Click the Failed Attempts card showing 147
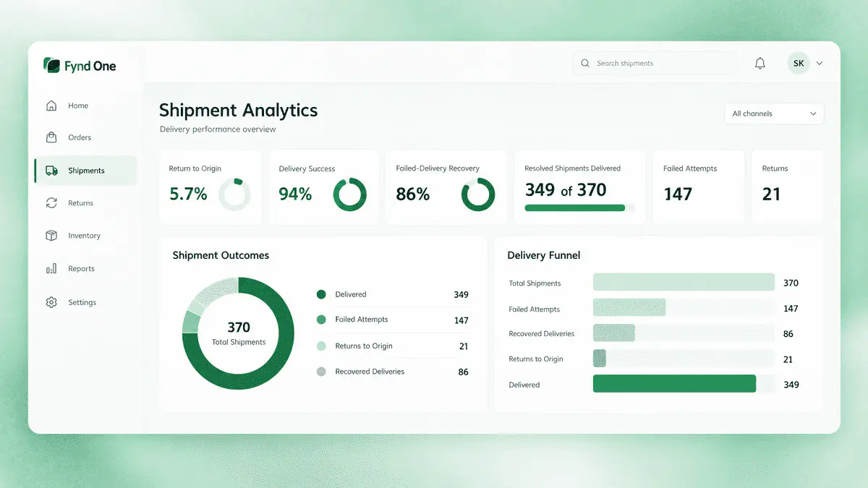 tap(699, 187)
